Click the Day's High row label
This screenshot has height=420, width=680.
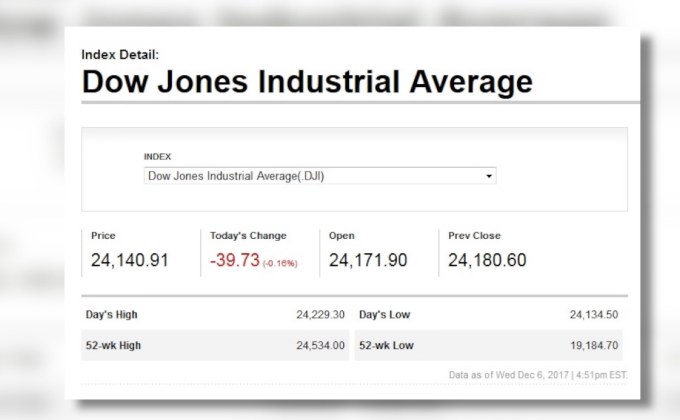(x=114, y=314)
